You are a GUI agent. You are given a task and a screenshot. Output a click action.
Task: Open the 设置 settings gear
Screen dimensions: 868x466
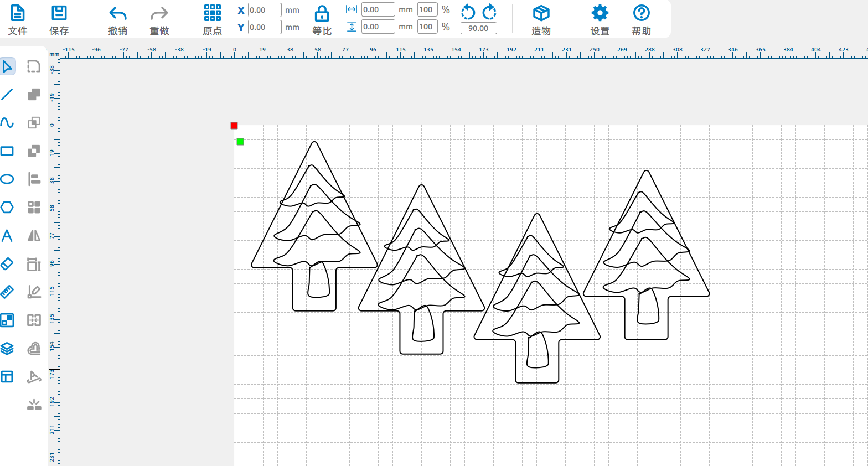[x=600, y=20]
